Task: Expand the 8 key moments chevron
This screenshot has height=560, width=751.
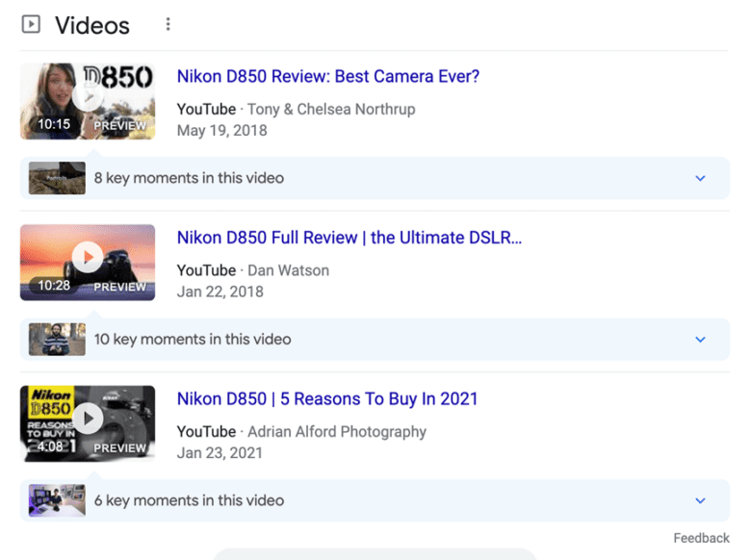Action: [x=700, y=178]
